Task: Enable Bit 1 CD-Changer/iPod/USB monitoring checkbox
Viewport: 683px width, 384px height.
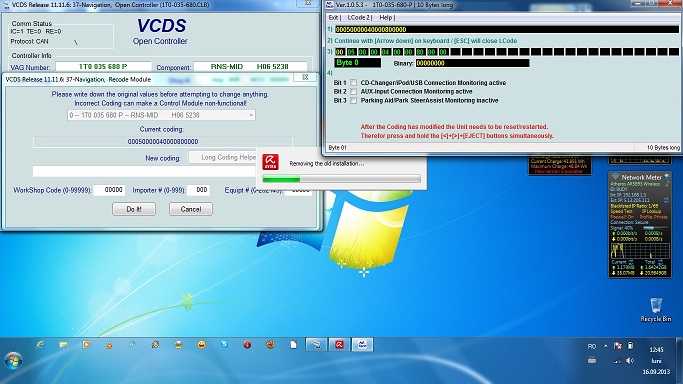Action: click(x=353, y=83)
